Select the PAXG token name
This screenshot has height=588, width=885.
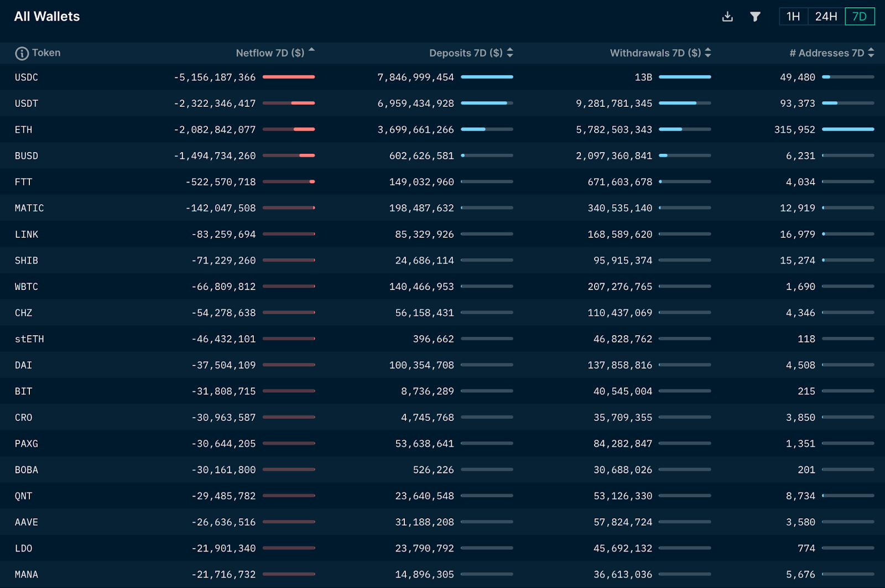click(x=27, y=444)
